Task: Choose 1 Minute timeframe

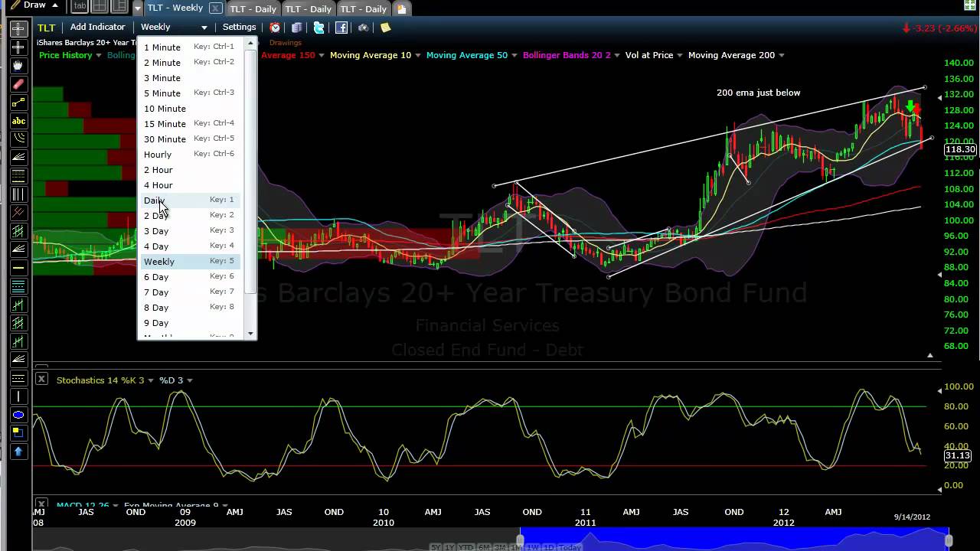Action: 191,47
